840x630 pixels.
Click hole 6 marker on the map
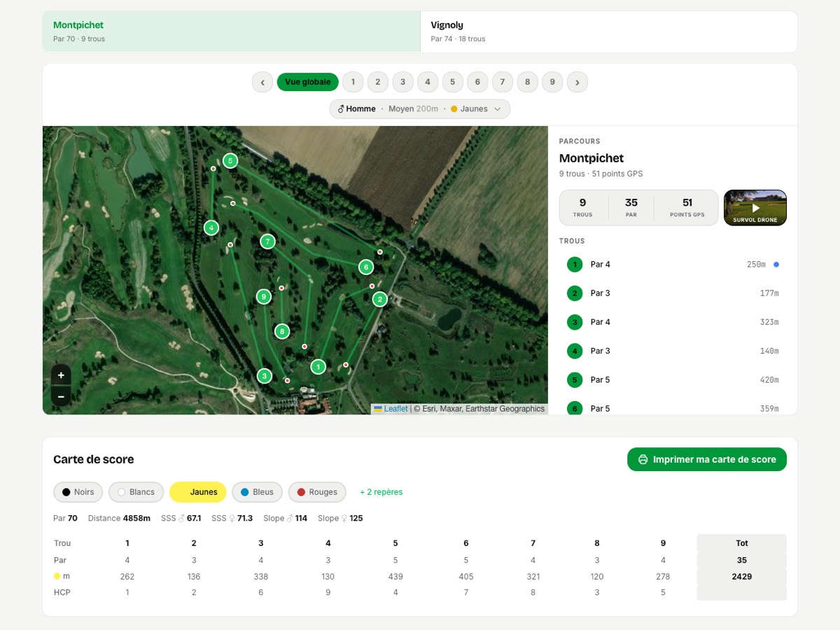pos(365,267)
